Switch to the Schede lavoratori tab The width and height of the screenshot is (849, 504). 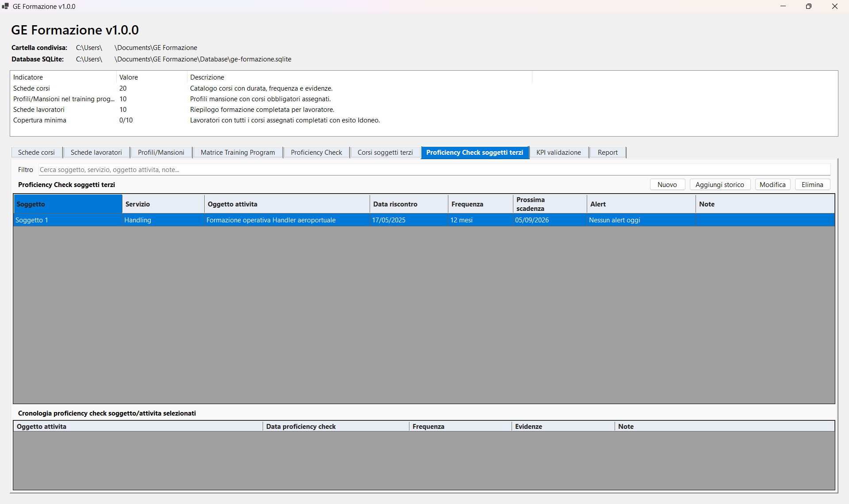tap(96, 153)
